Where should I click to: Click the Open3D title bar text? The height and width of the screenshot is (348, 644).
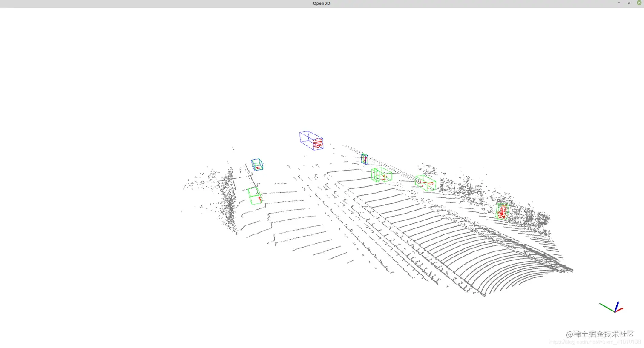322,3
